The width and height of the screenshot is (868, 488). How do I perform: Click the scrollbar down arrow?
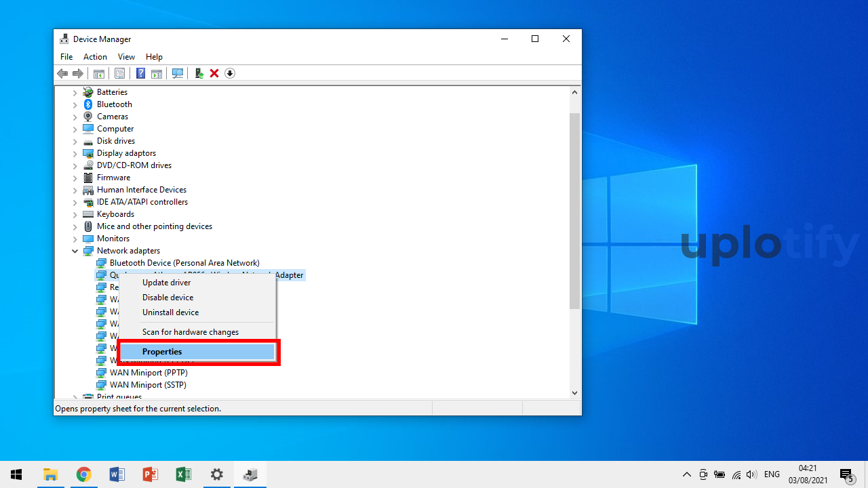coord(574,392)
